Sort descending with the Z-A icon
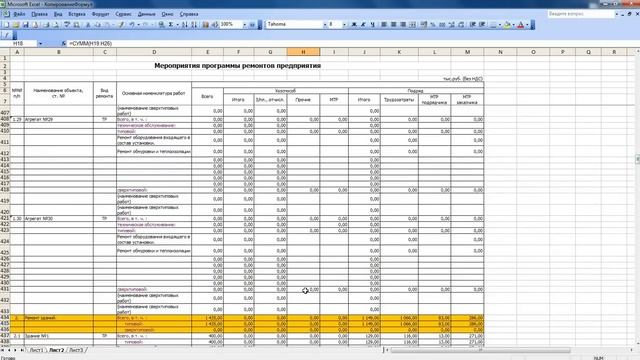 (x=194, y=25)
